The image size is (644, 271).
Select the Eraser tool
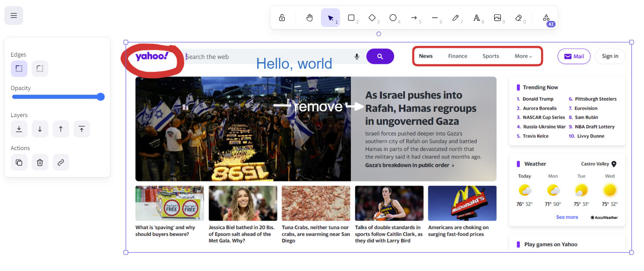click(x=519, y=18)
